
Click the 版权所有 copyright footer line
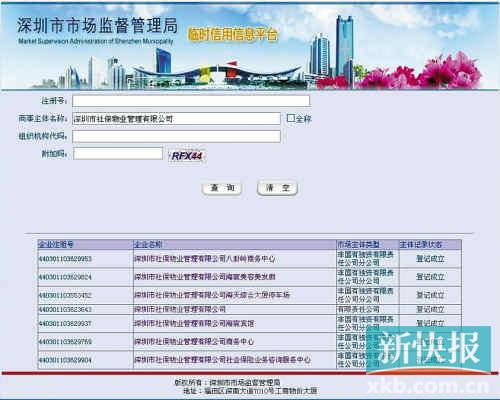[x=227, y=382]
